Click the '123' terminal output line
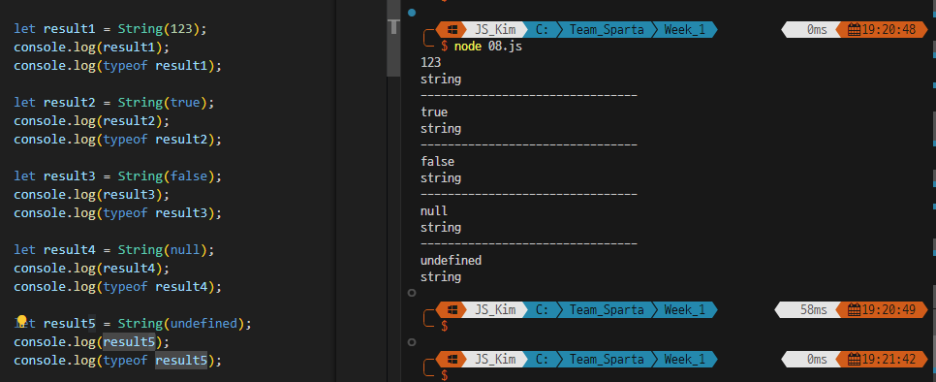This screenshot has height=382, width=936. (x=430, y=62)
